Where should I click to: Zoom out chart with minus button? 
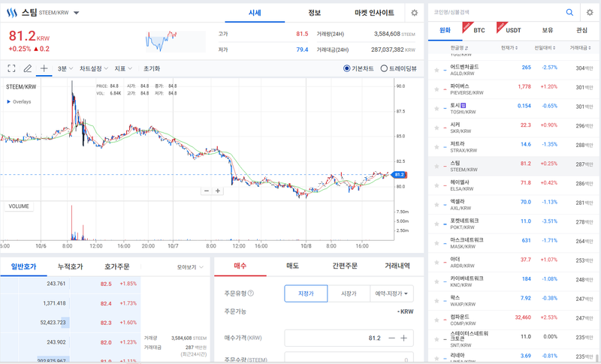click(x=207, y=191)
